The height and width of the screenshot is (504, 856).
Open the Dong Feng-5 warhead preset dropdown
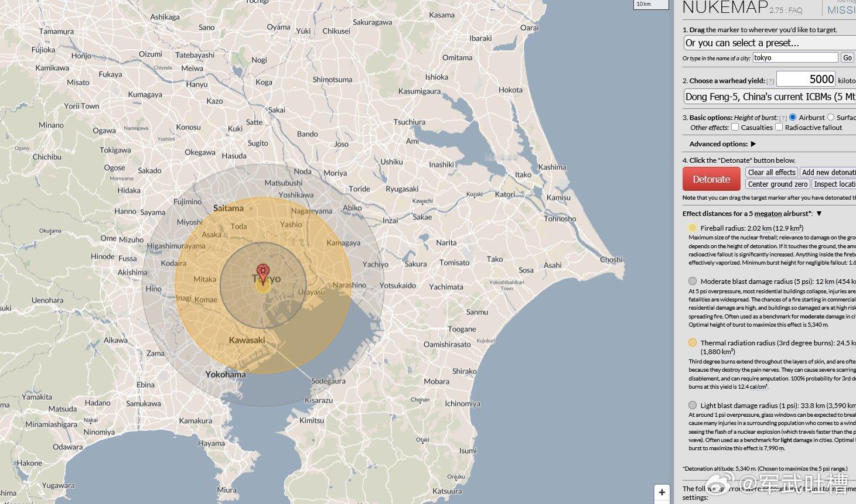tap(770, 97)
